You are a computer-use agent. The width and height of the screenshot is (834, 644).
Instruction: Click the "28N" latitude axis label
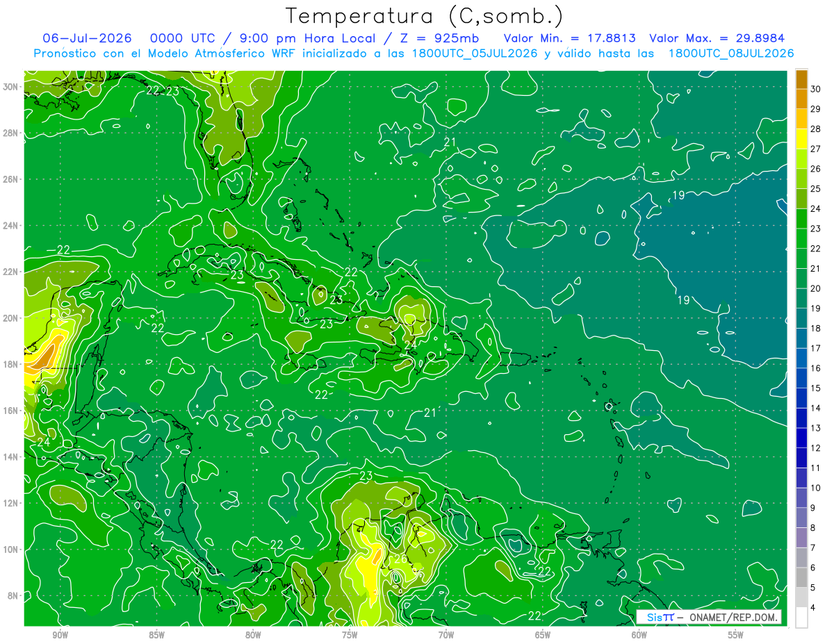(12, 133)
